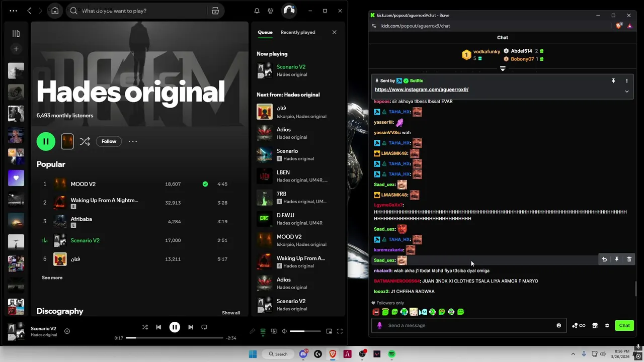Open the Kick shop storefront icon
Viewport: 644px width, 362px height.
(595, 326)
